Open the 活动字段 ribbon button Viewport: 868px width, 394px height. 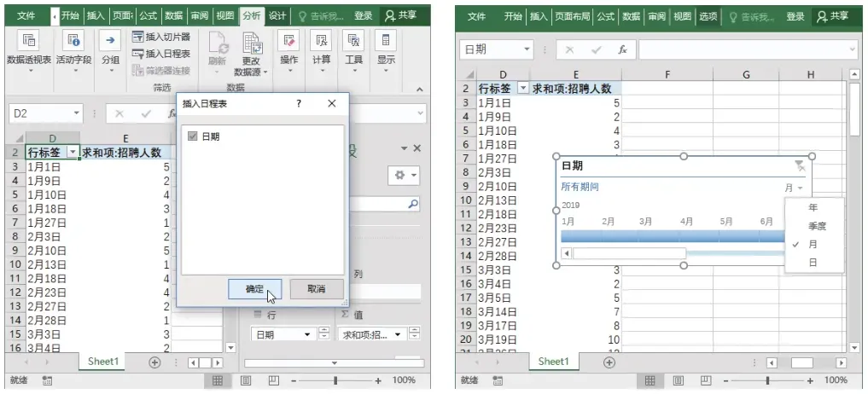(73, 41)
